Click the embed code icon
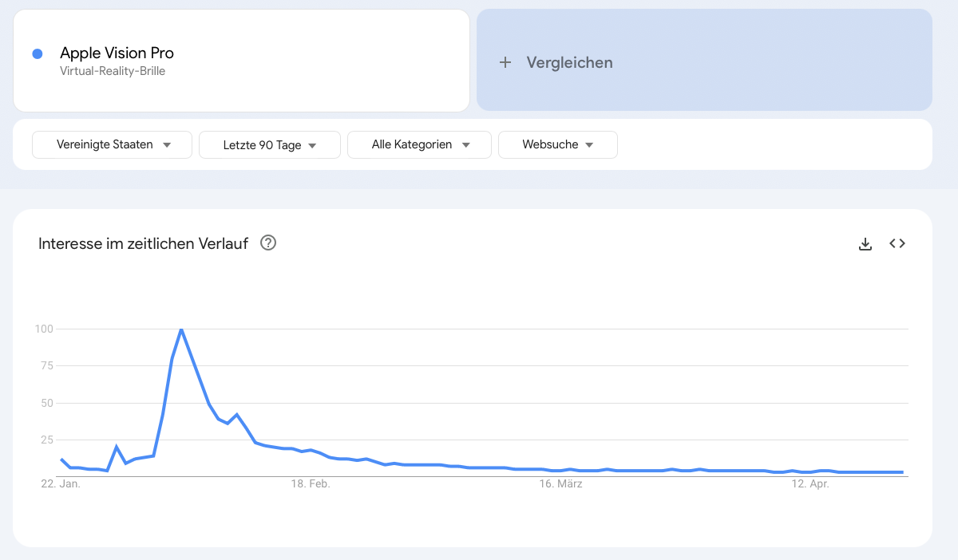This screenshot has width=958, height=560. click(897, 244)
